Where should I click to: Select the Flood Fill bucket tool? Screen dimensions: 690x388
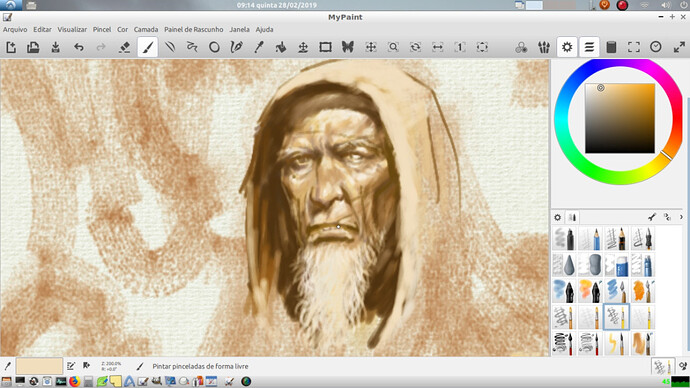pyautogui.click(x=281, y=47)
